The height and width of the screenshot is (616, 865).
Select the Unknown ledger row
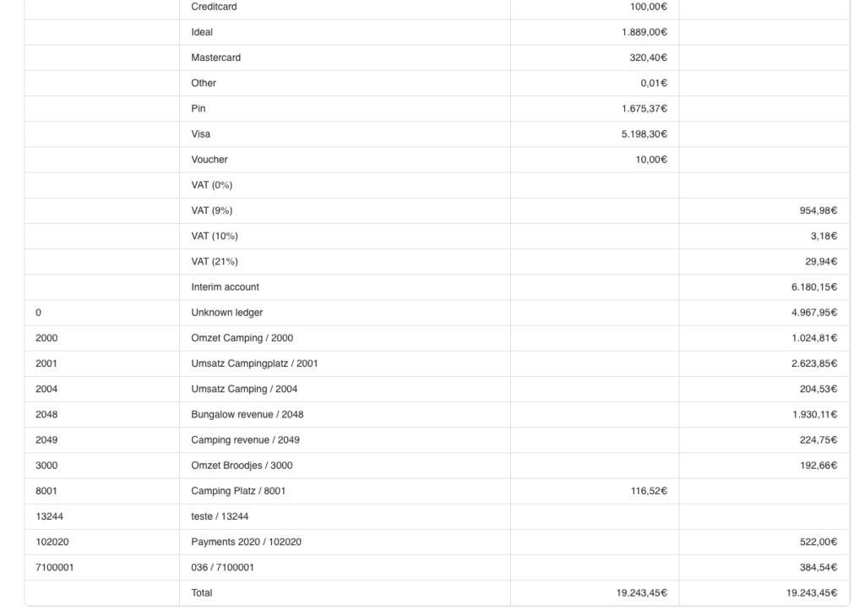[x=227, y=313]
